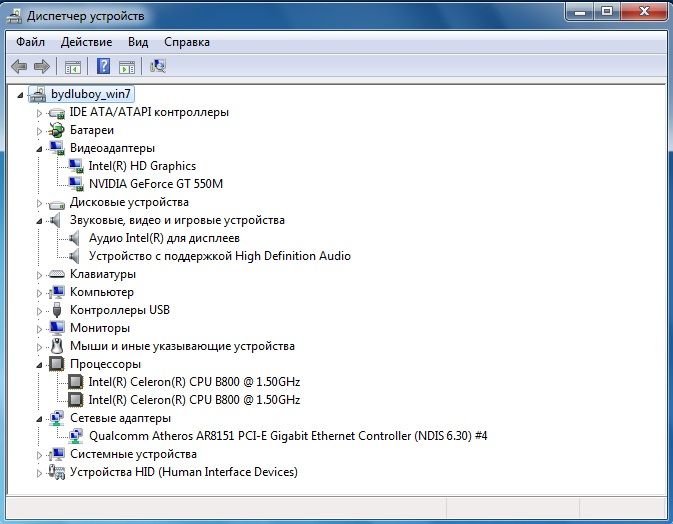Select Intel(R) HD Graphics entry

[x=142, y=166]
